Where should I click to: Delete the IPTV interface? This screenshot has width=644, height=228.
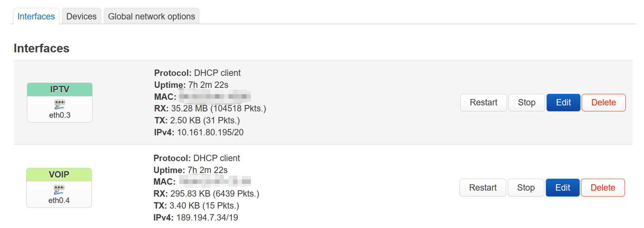pyautogui.click(x=604, y=103)
